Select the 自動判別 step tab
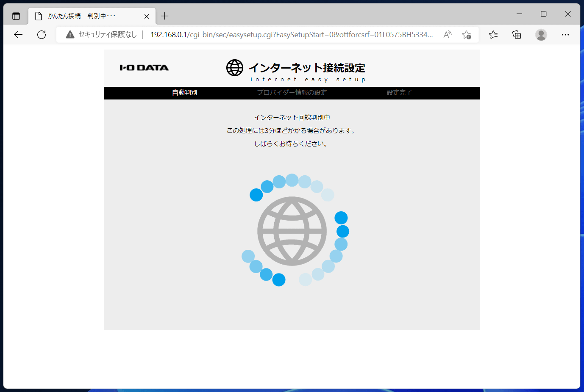Screen dimensions: 584x392 click(x=185, y=93)
